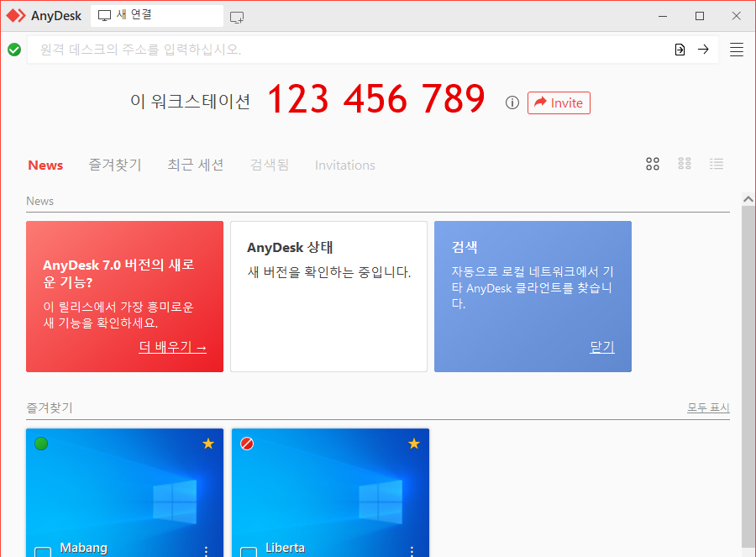Viewport: 756px width, 557px height.
Task: Open the 최근 세션 tab
Action: click(x=195, y=165)
